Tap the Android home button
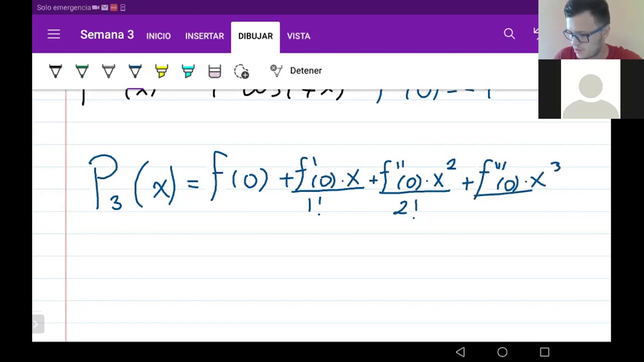The image size is (644, 362). pyautogui.click(x=502, y=352)
